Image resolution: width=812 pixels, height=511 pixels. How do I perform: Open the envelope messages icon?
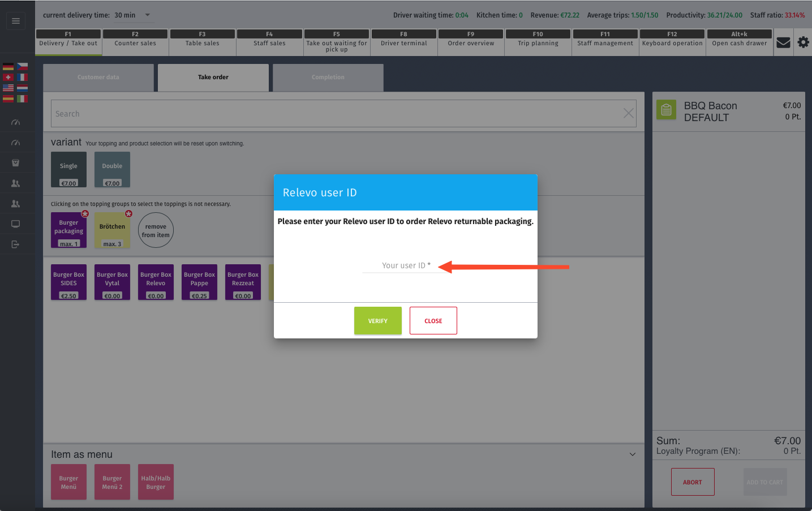tap(783, 42)
